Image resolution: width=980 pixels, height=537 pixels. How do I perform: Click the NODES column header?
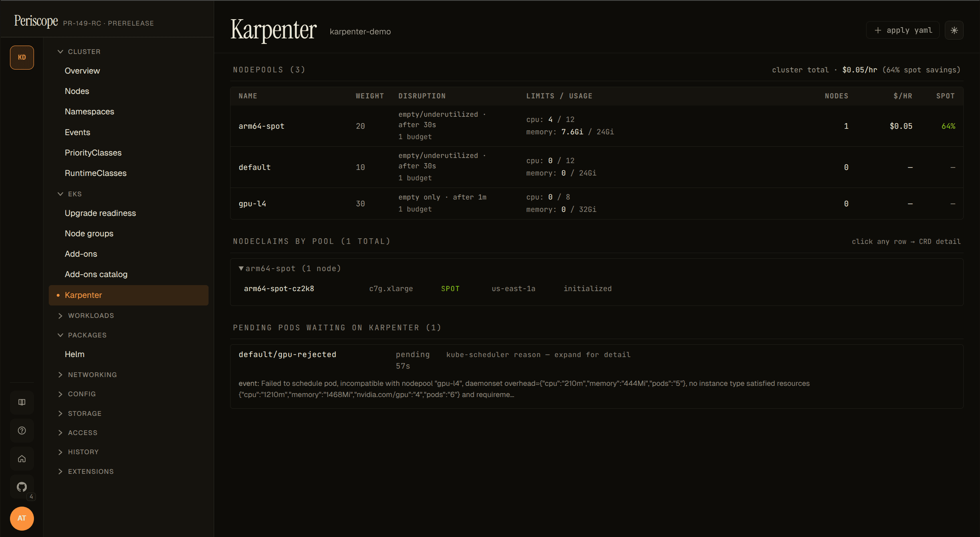pyautogui.click(x=837, y=96)
